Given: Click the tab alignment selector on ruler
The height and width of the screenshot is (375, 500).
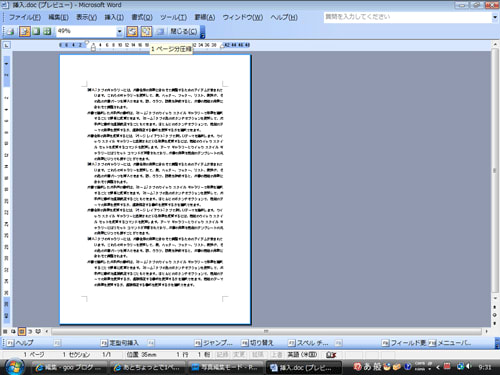Looking at the screenshot, I should click(x=6, y=45).
